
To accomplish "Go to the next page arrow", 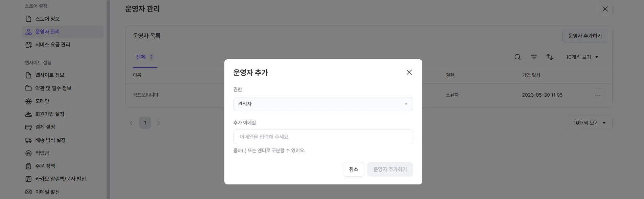I will coord(158,123).
